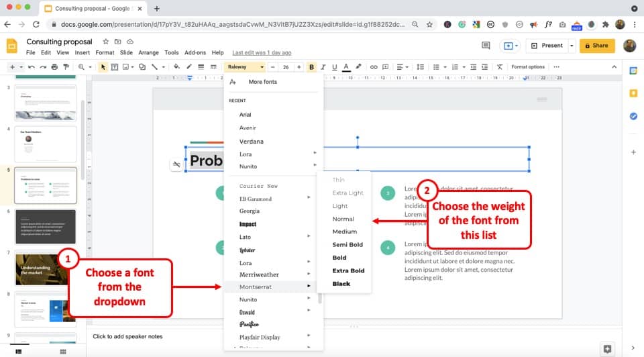This screenshot has width=644, height=357.
Task: Open the File menu
Action: pyautogui.click(x=30, y=52)
